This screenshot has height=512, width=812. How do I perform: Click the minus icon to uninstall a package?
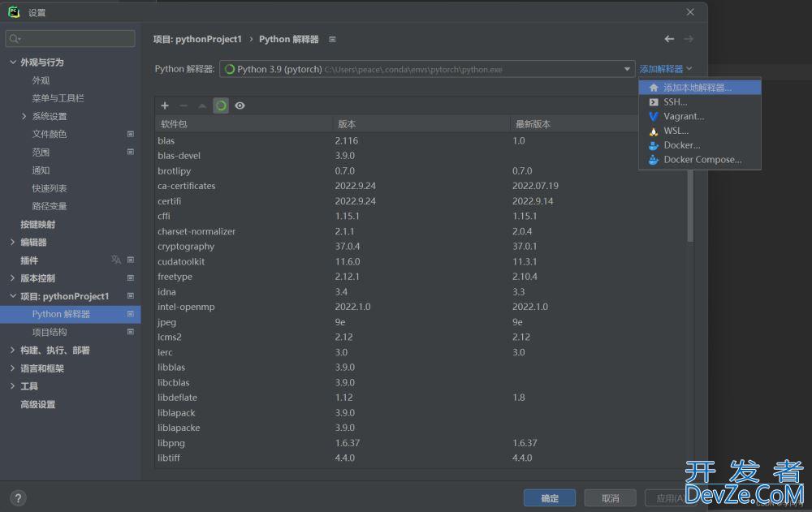pos(184,105)
